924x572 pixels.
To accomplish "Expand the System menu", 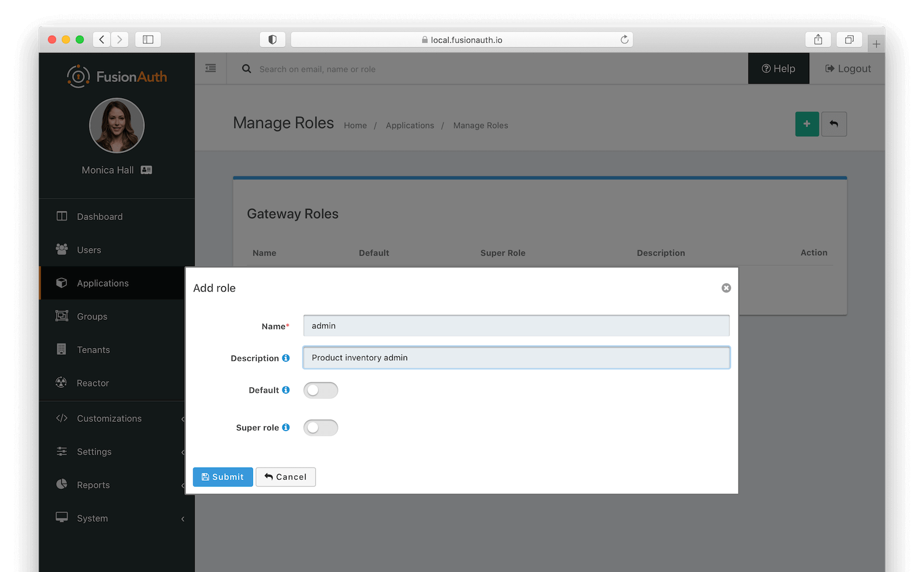I will click(x=117, y=518).
